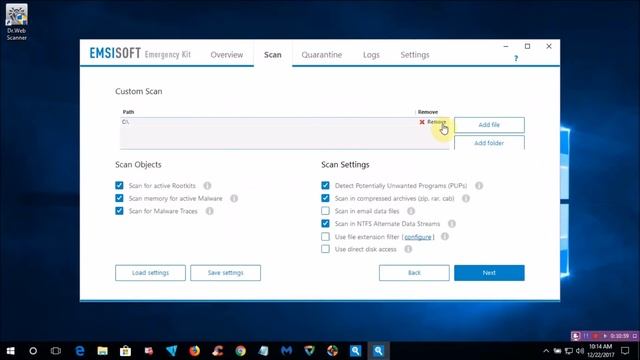
Task: Show info for Use direct disk access
Action: pos(408,249)
